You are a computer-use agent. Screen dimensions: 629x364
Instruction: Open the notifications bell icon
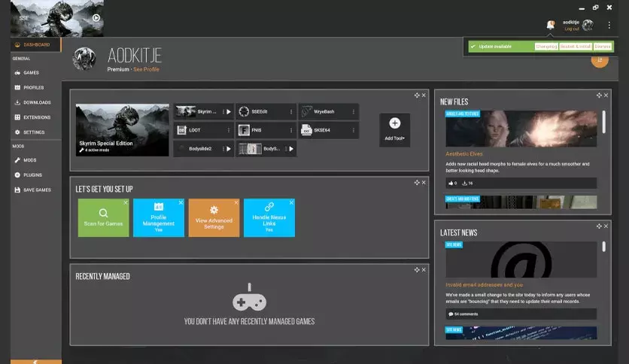551,25
